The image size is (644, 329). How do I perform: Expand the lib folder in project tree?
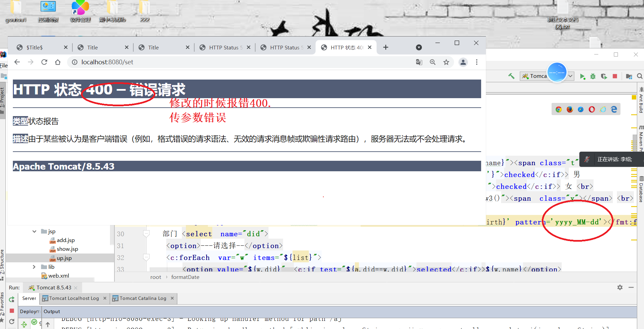click(34, 267)
